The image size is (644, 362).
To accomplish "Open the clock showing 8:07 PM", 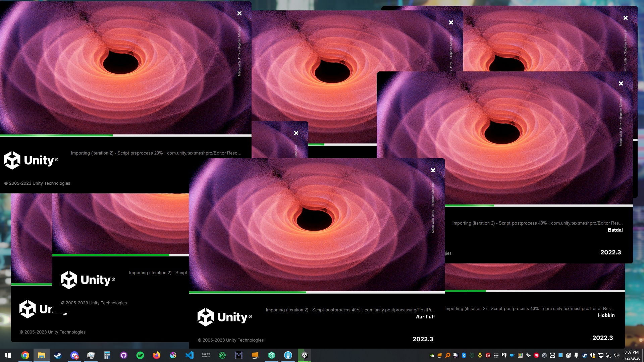I will tap(632, 355).
